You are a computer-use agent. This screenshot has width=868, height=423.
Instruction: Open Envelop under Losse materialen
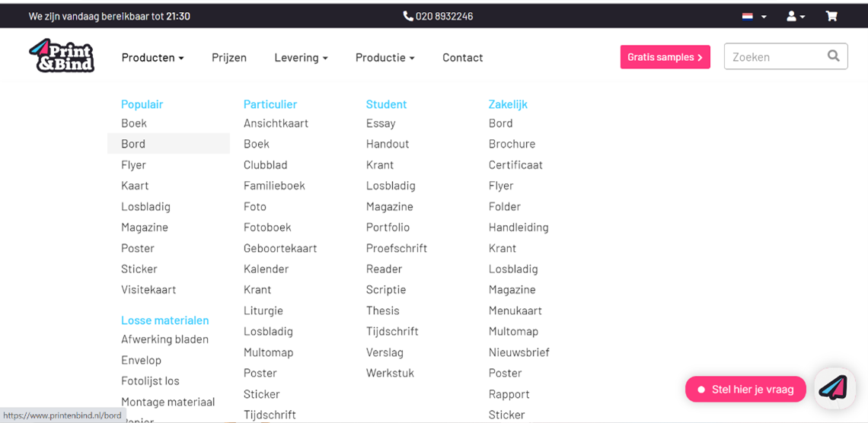pos(141,360)
